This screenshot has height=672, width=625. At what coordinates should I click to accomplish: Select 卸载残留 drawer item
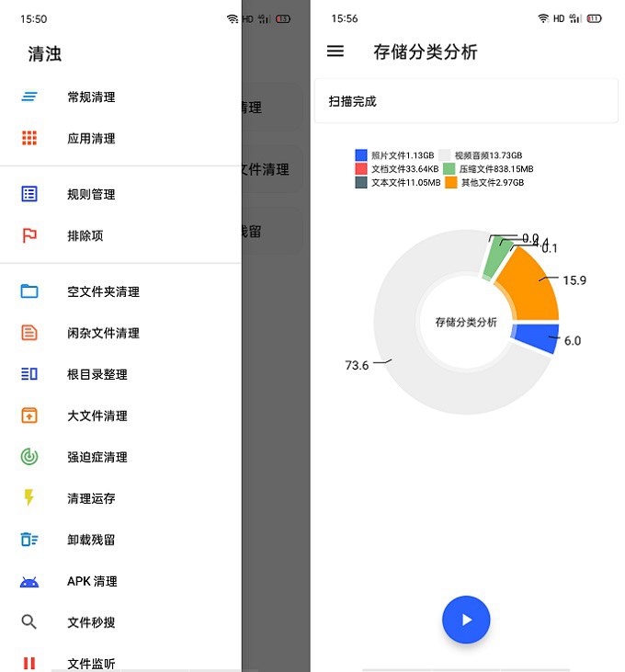(120, 539)
